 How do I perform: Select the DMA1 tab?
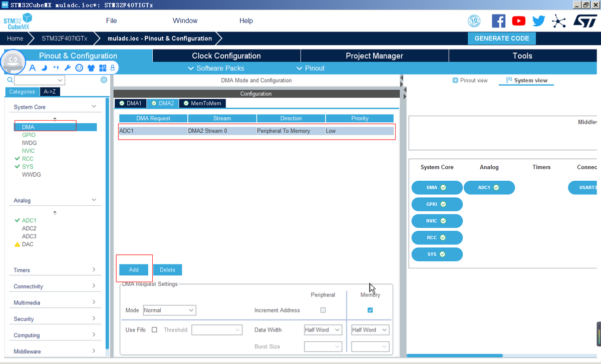(x=130, y=103)
